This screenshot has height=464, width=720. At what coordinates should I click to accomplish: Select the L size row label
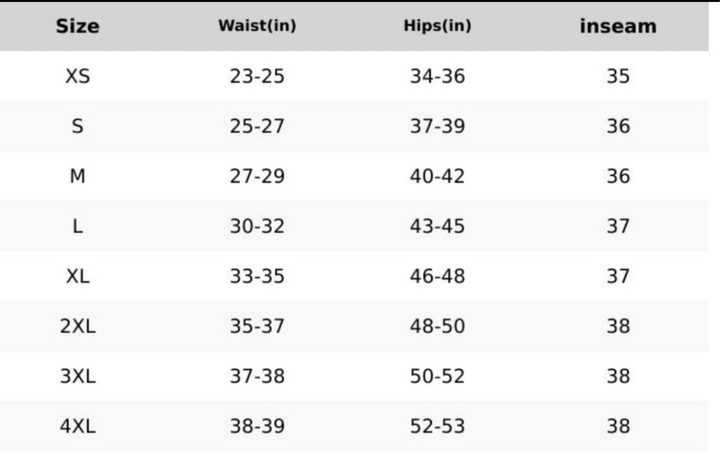pos(77,226)
